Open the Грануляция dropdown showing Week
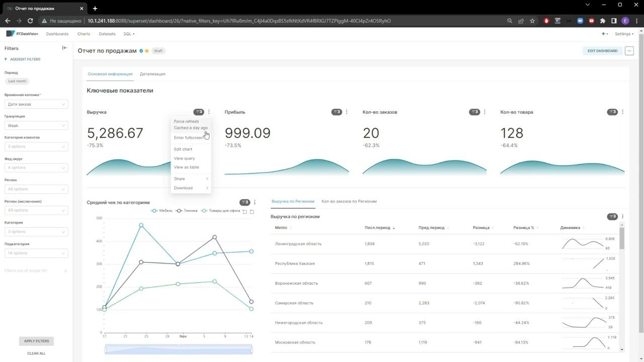The image size is (644, 362). point(36,126)
